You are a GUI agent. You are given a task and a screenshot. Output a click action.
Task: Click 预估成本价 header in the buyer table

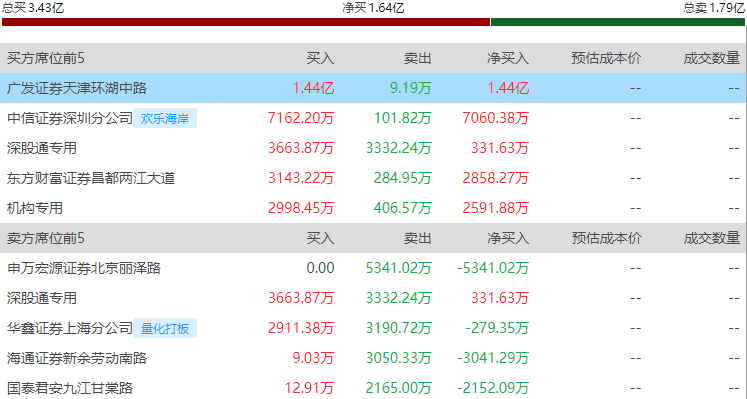pyautogui.click(x=606, y=58)
